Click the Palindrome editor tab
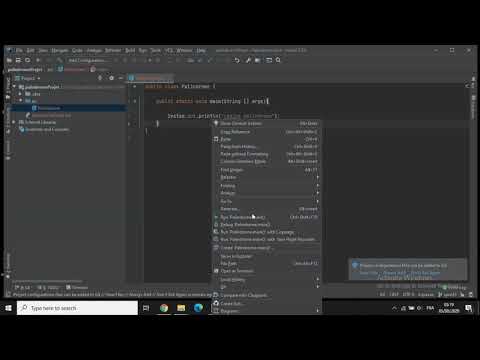This screenshot has width=480, height=360. [x=151, y=78]
